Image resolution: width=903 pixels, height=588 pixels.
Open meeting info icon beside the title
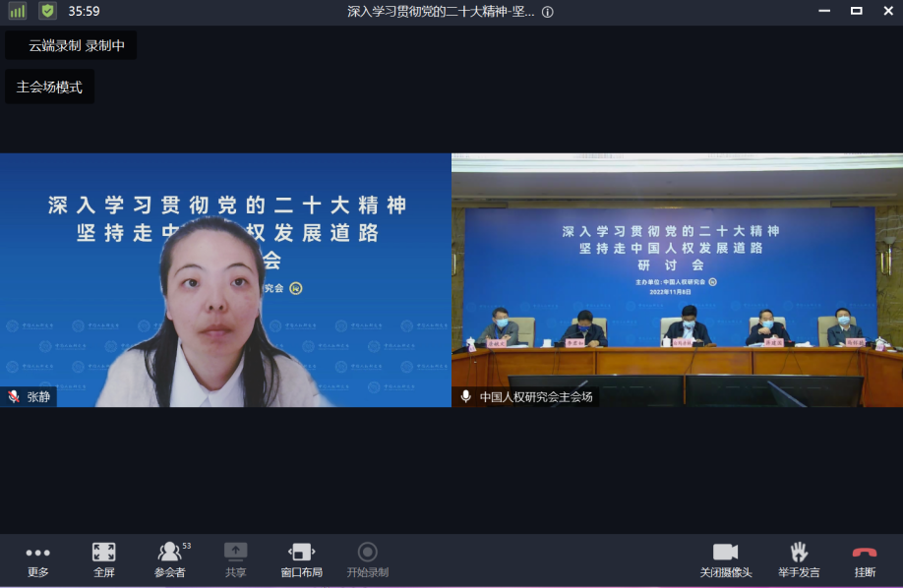548,12
